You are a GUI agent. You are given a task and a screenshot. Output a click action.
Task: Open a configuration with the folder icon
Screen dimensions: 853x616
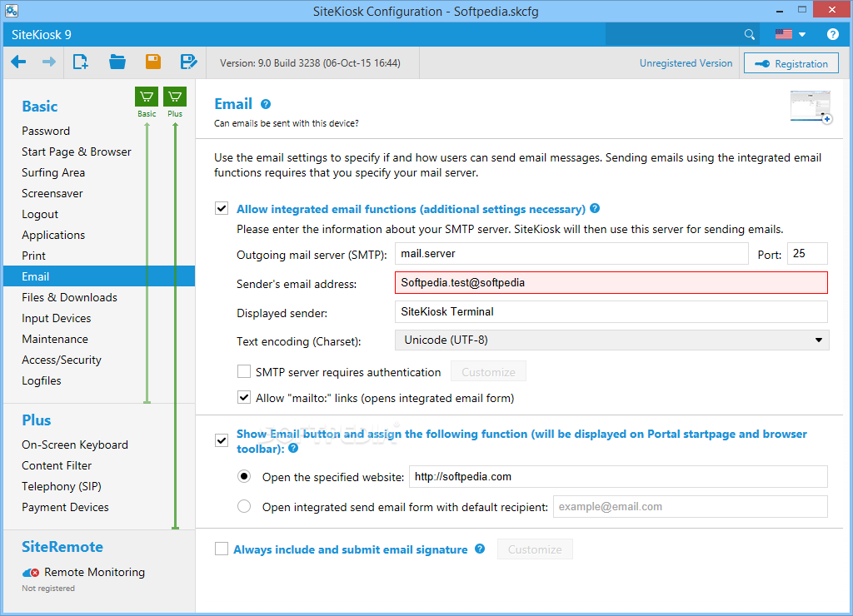tap(117, 62)
